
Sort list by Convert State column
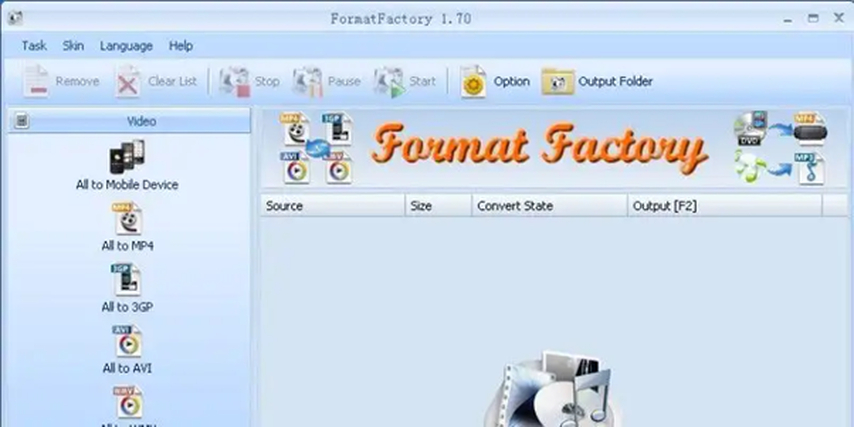click(x=550, y=206)
